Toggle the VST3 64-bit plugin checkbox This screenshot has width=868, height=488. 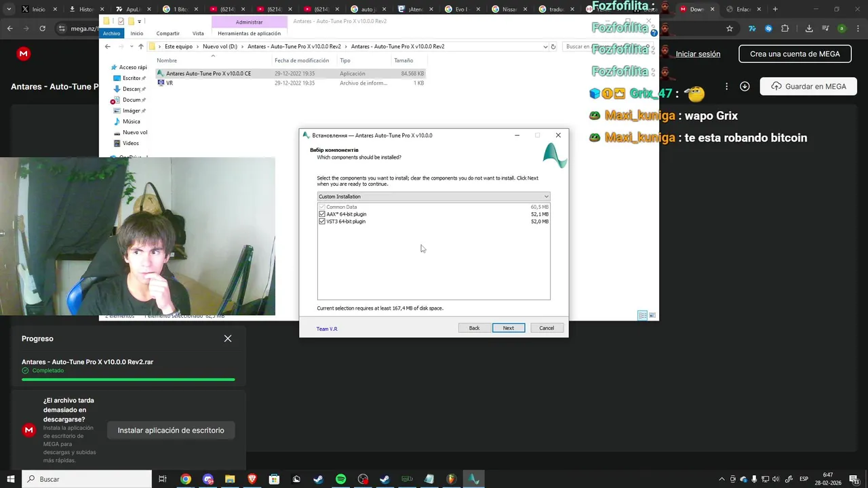tap(322, 222)
